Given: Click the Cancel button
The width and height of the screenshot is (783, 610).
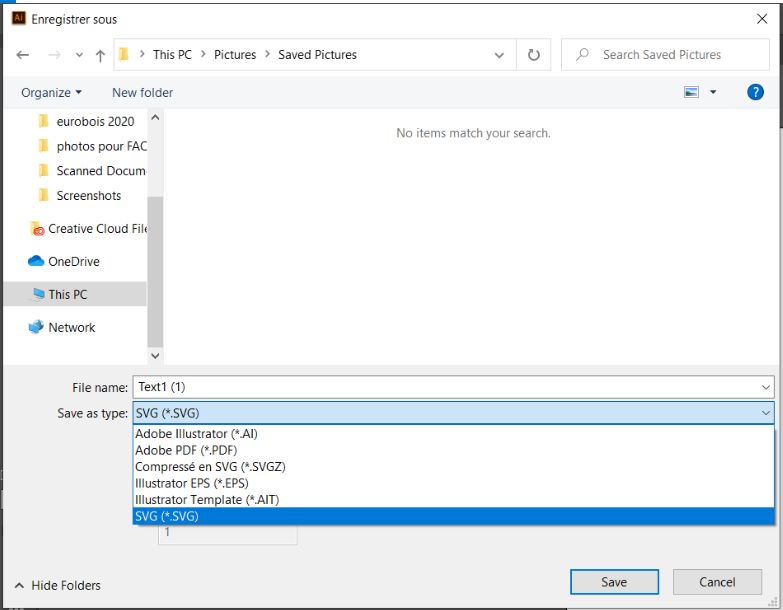Looking at the screenshot, I should pos(717,582).
